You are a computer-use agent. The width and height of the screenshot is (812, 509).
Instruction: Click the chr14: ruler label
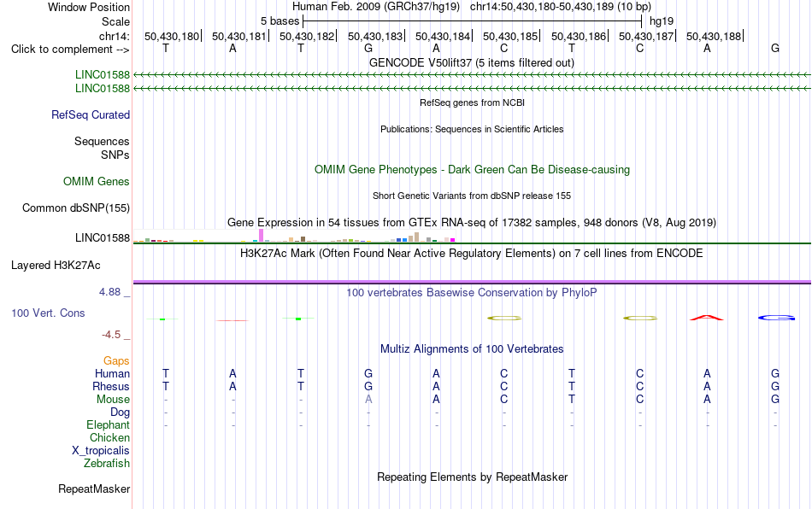pyautogui.click(x=114, y=36)
